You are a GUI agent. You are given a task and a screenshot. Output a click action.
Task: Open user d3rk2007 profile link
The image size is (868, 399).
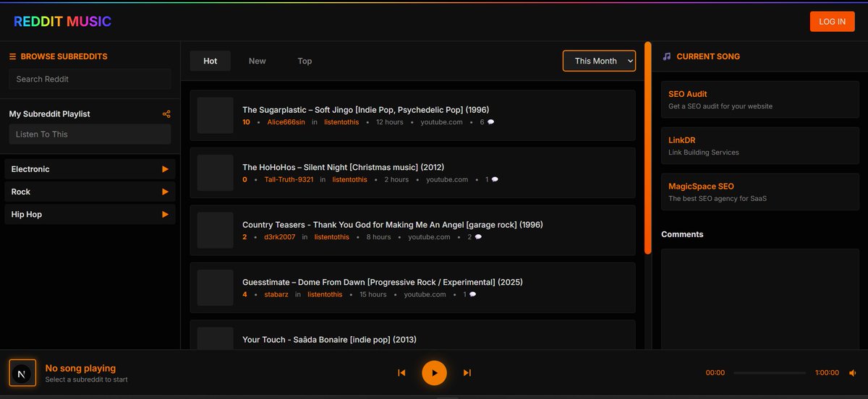(x=280, y=237)
